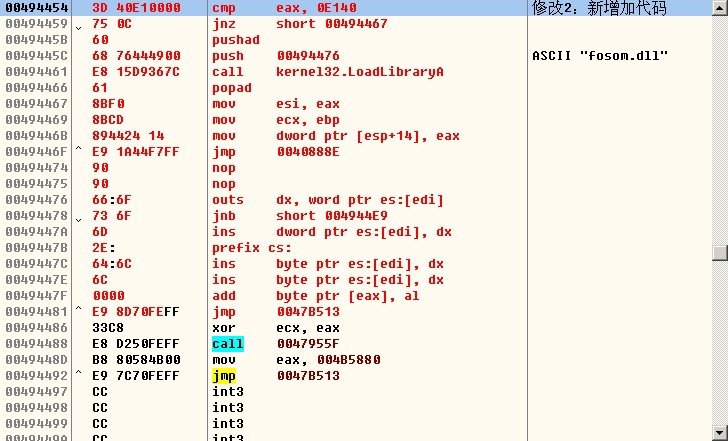Select 'xor ecx, eax' instruction
The width and height of the screenshot is (728, 441).
coord(276,328)
